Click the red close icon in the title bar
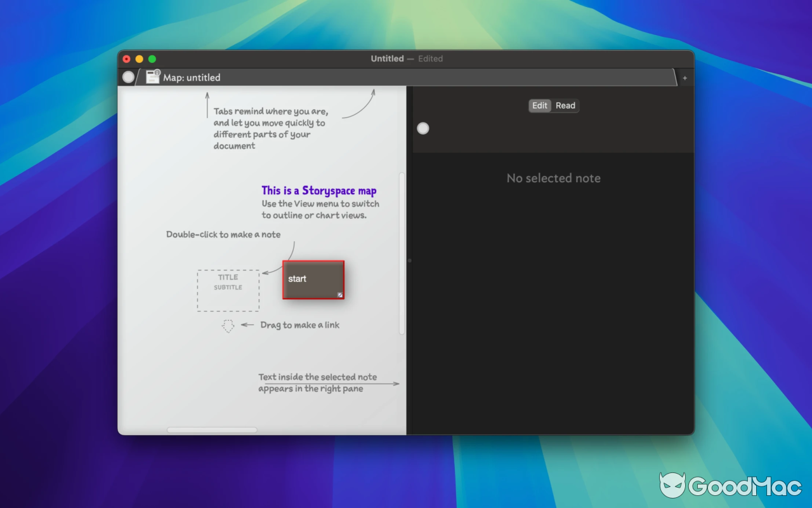Screen dimensions: 812x508 [126, 58]
